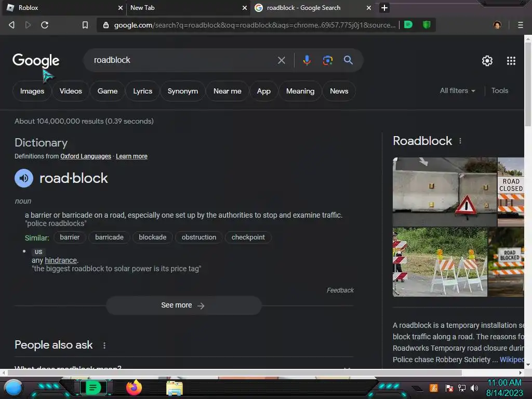Filter results by Images
The height and width of the screenshot is (399, 532).
[x=32, y=91]
